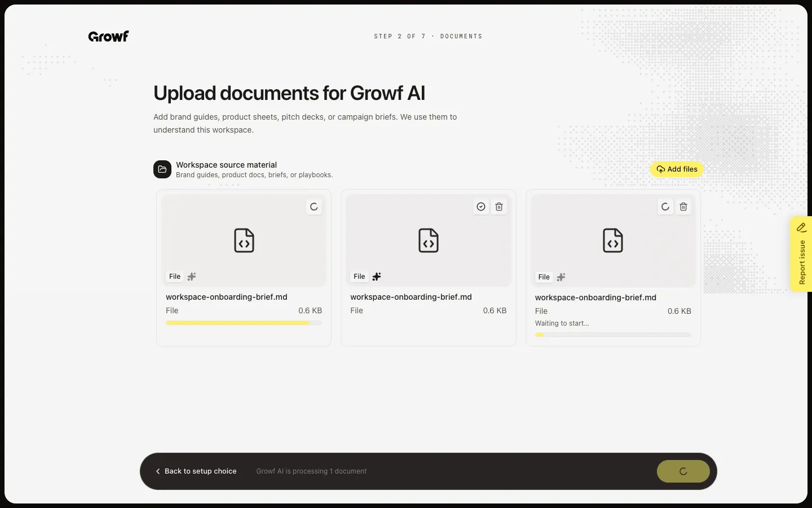
Task: Click the Add brand guides description paragraph
Action: pos(305,124)
